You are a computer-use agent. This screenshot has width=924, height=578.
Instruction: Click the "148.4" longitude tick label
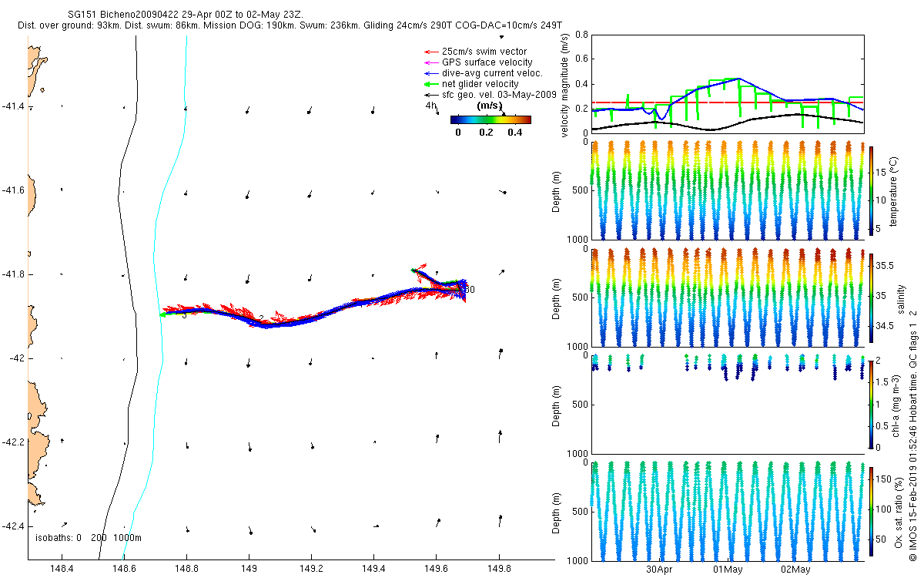[x=61, y=570]
